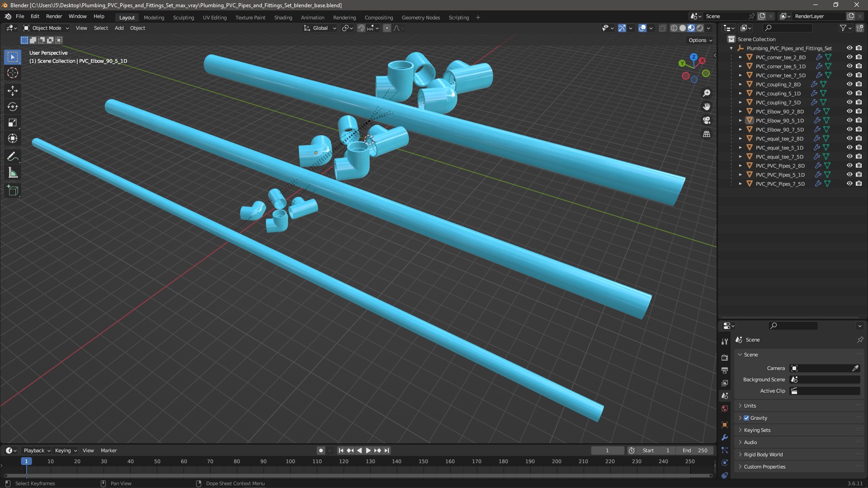Toggle the Gravity checkbox
Screen dimensions: 868x488
746,418
